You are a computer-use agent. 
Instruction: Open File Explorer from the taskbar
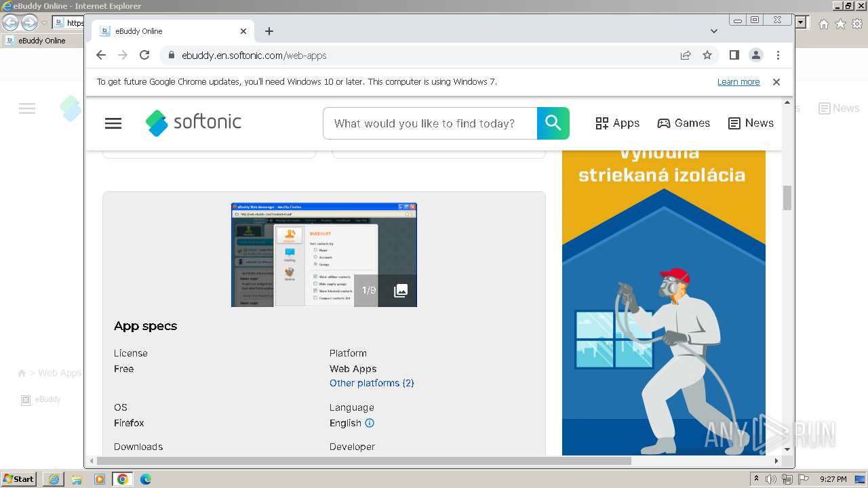(77, 479)
